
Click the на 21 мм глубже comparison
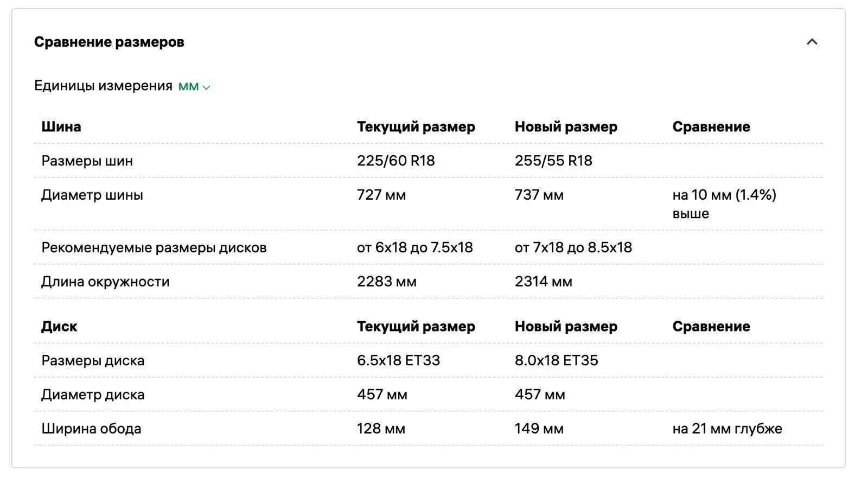(727, 429)
